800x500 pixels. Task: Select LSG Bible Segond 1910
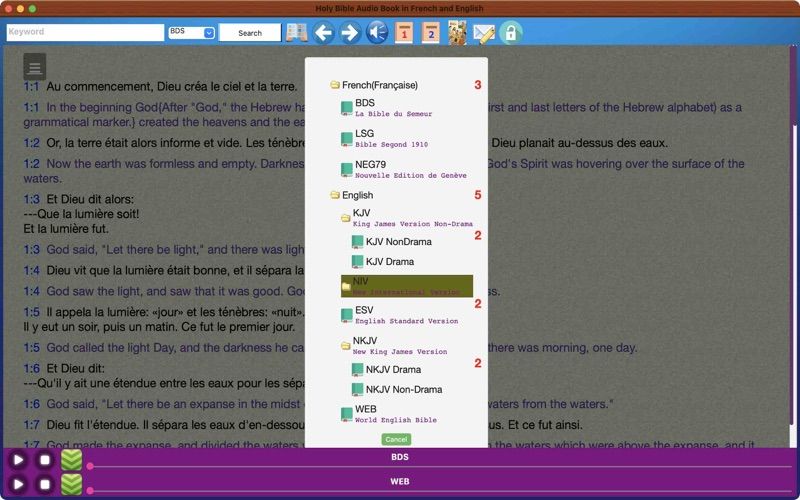tap(391, 139)
